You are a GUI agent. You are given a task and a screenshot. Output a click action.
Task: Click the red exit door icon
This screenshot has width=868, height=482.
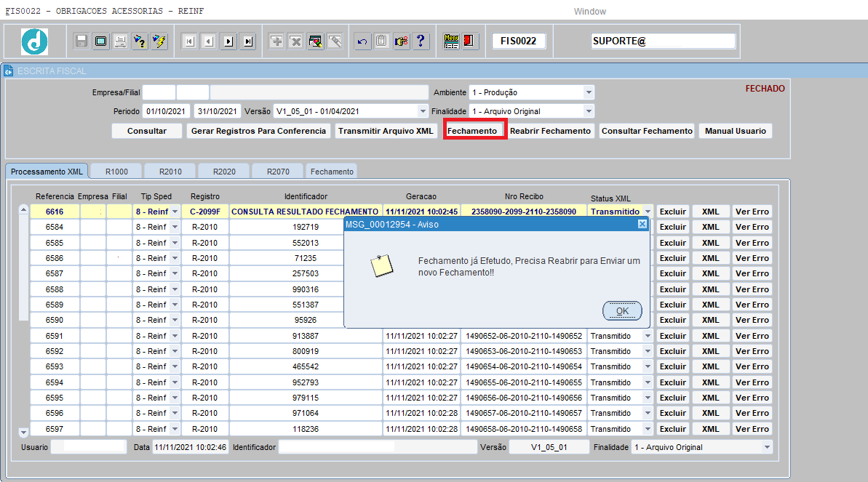[470, 41]
